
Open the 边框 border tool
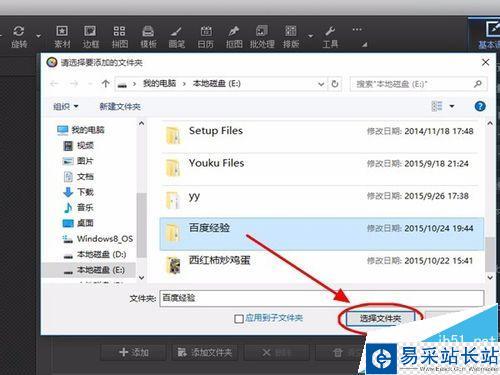tap(91, 37)
